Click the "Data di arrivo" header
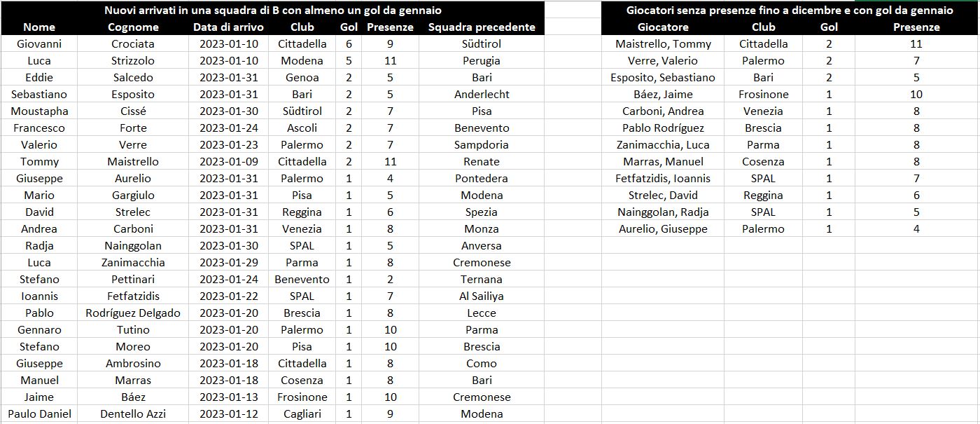 (x=229, y=27)
